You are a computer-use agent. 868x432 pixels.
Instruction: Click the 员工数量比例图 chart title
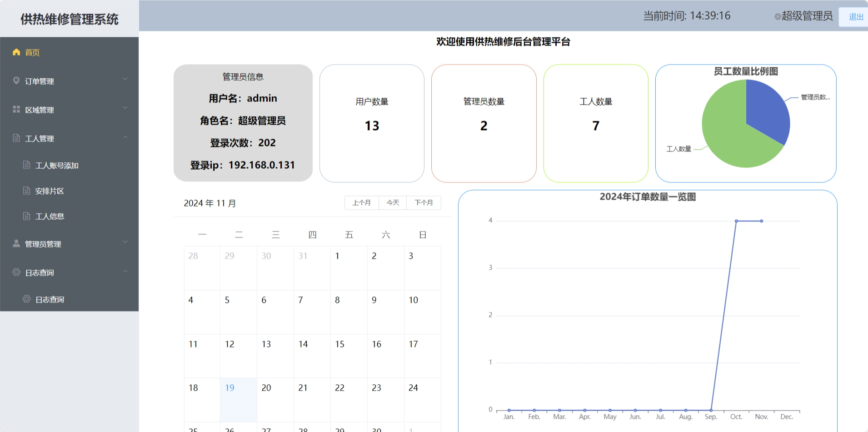746,71
